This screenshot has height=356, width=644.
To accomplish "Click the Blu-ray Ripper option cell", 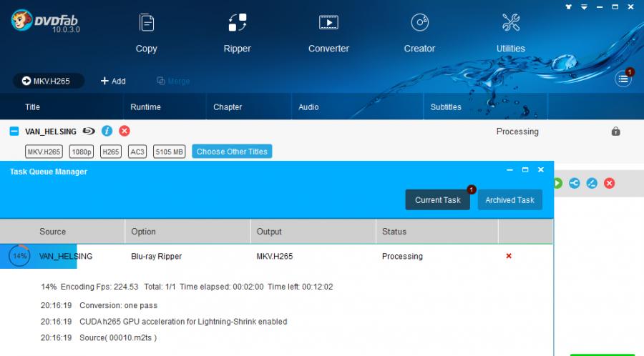I will click(x=156, y=257).
